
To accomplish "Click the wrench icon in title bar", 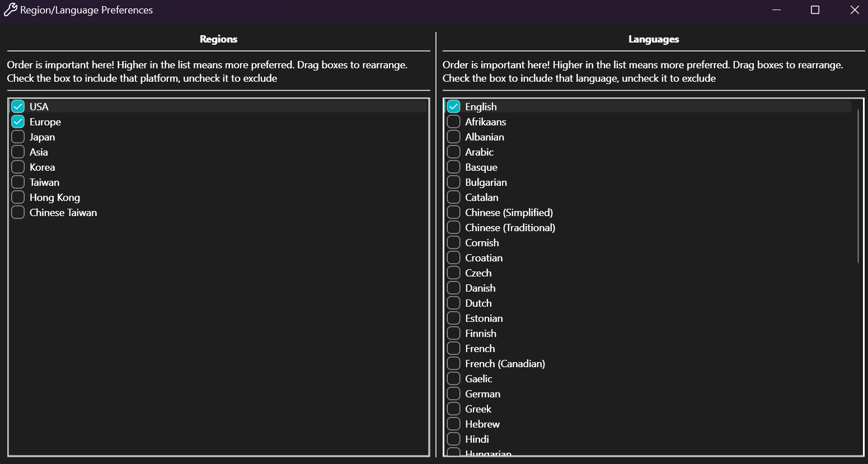I will 10,10.
